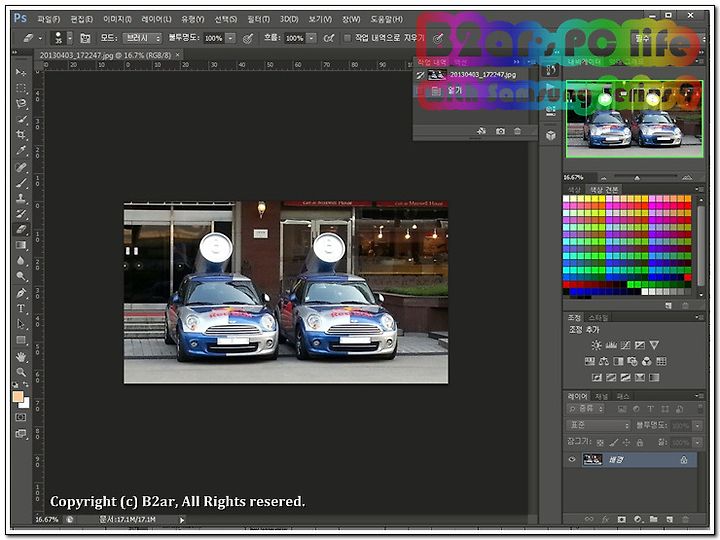This screenshot has width=720, height=540.
Task: Open the brush preset picker dropdown
Action: pos(70,38)
